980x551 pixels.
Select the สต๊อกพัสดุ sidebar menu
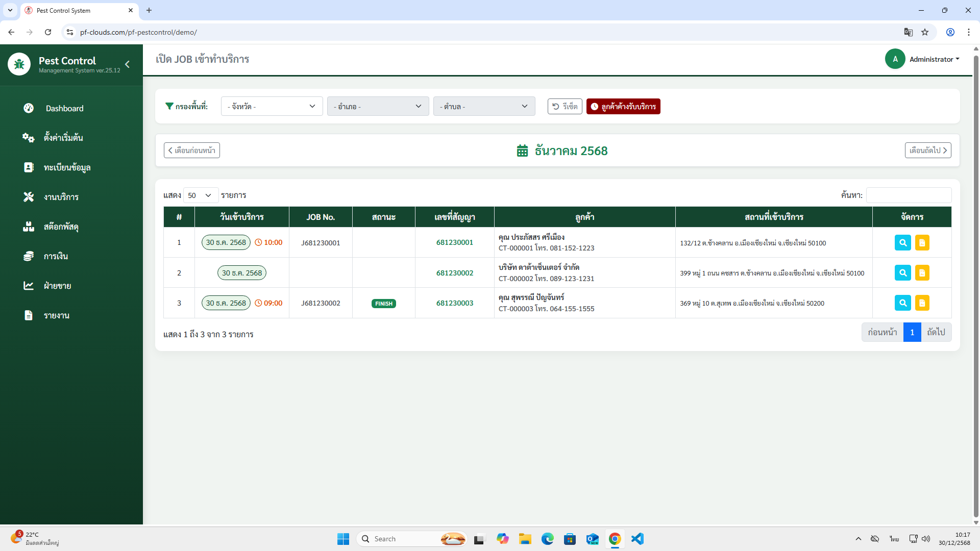point(61,227)
